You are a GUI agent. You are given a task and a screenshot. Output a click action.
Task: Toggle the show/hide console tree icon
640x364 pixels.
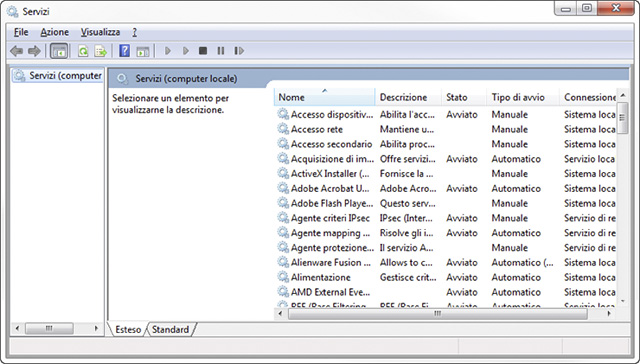pyautogui.click(x=59, y=51)
